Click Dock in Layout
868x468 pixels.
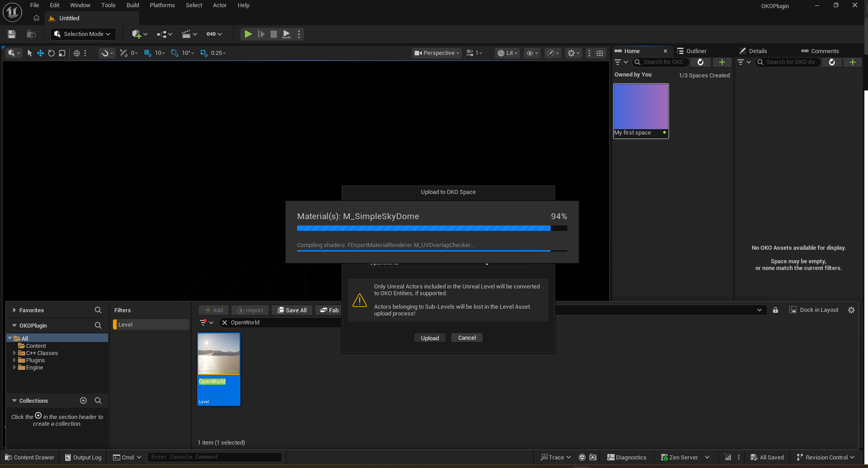coord(814,310)
